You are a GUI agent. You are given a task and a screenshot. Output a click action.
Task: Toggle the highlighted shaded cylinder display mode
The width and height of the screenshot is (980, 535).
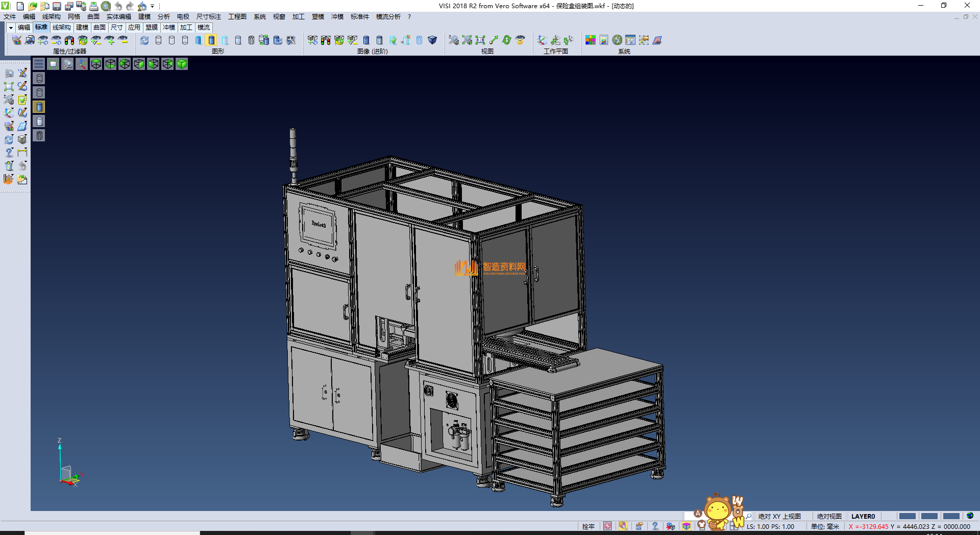click(211, 40)
